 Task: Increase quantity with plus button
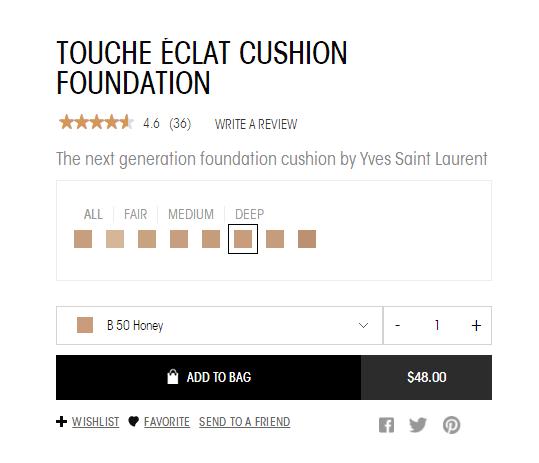476,325
